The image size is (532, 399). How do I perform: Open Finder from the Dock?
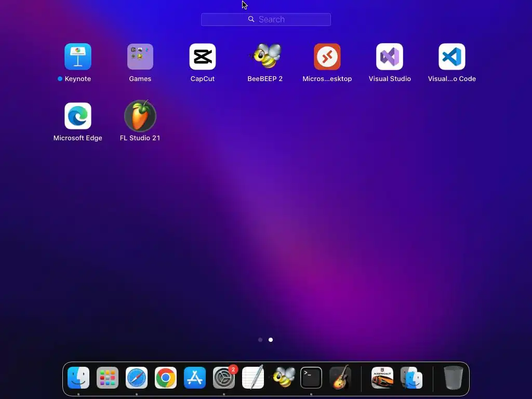point(78,378)
